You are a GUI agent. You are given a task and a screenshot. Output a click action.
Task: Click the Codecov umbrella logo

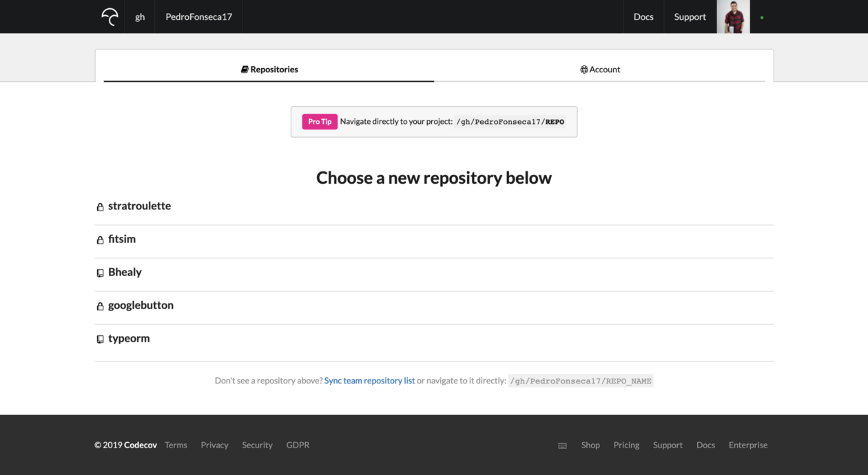[110, 17]
